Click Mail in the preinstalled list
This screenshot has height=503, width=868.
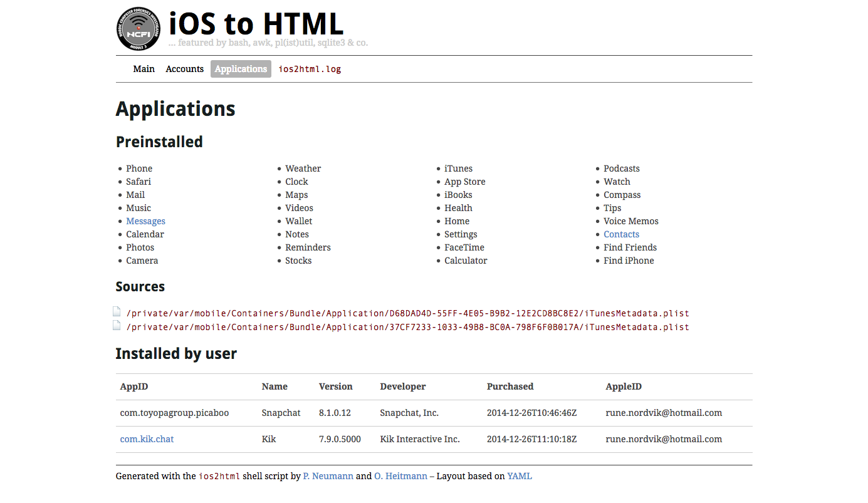click(135, 195)
